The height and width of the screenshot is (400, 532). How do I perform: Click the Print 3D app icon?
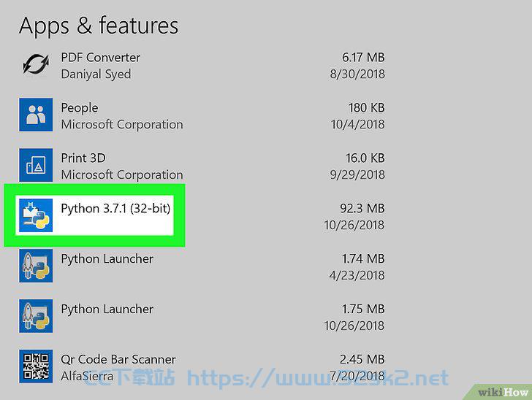(x=36, y=165)
